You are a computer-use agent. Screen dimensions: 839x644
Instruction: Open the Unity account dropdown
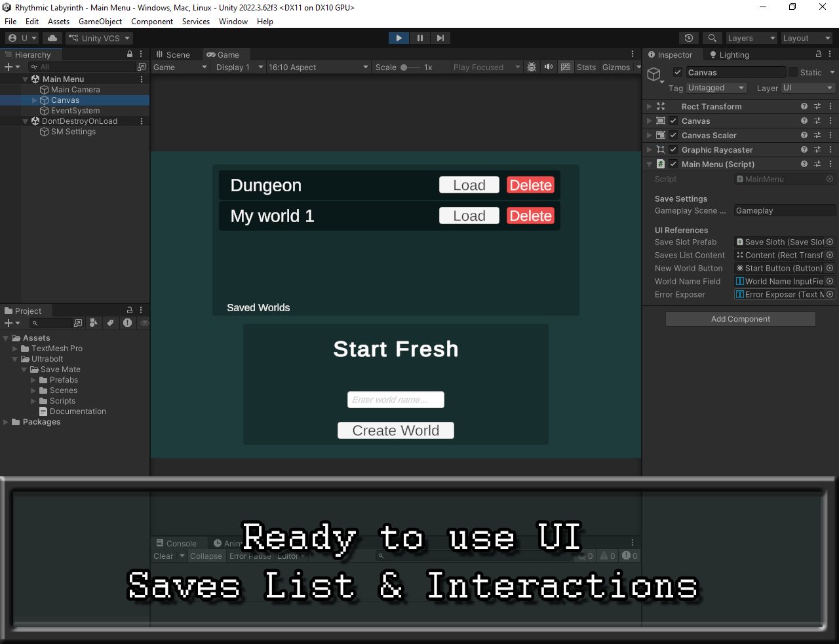tap(22, 38)
